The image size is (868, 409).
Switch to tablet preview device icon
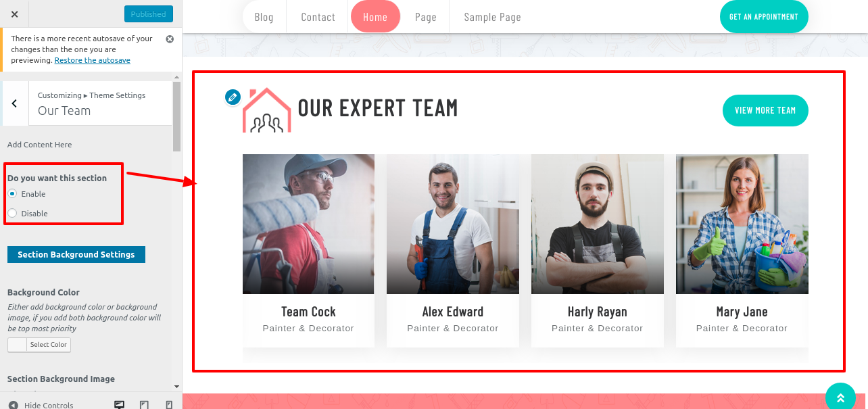144,405
